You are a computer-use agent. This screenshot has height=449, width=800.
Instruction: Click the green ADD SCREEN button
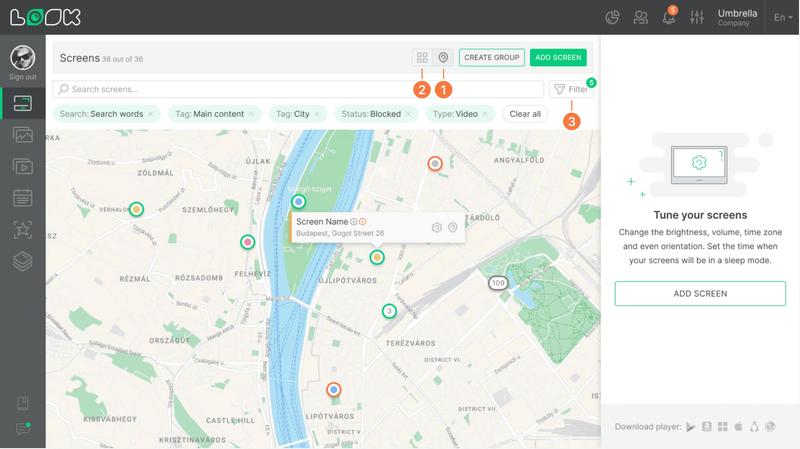558,58
